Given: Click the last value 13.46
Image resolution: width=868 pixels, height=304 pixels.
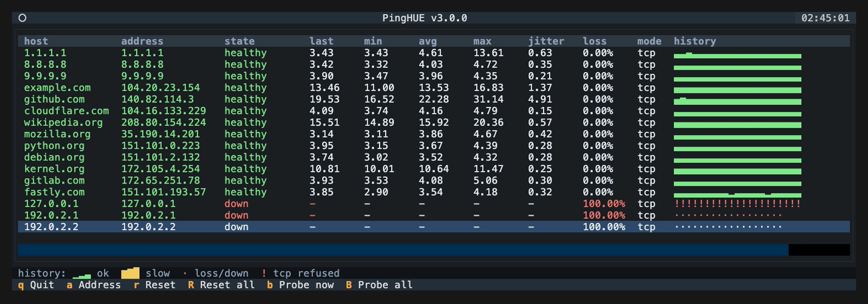Looking at the screenshot, I should (324, 87).
